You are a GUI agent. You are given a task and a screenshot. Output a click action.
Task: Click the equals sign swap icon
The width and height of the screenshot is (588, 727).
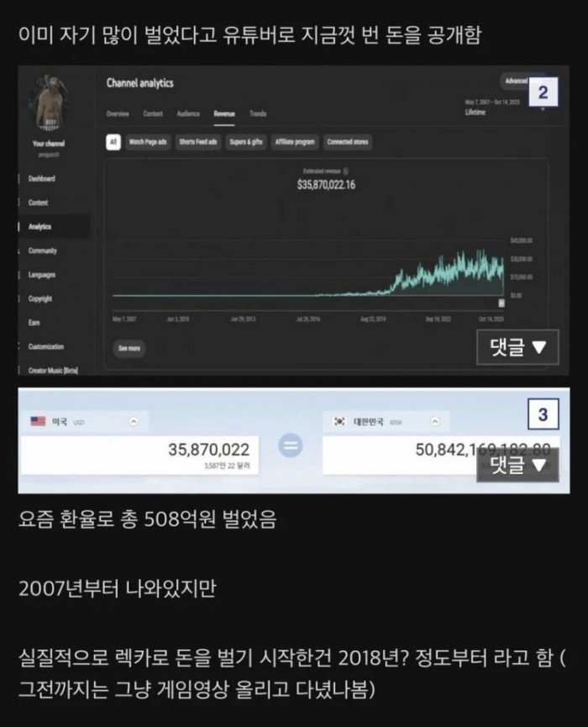(x=291, y=445)
